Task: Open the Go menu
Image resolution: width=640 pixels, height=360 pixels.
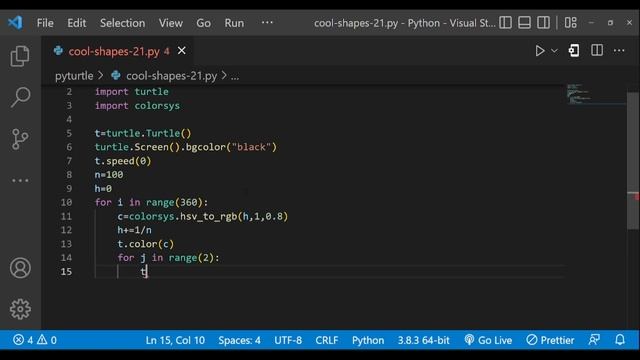Action: click(203, 23)
